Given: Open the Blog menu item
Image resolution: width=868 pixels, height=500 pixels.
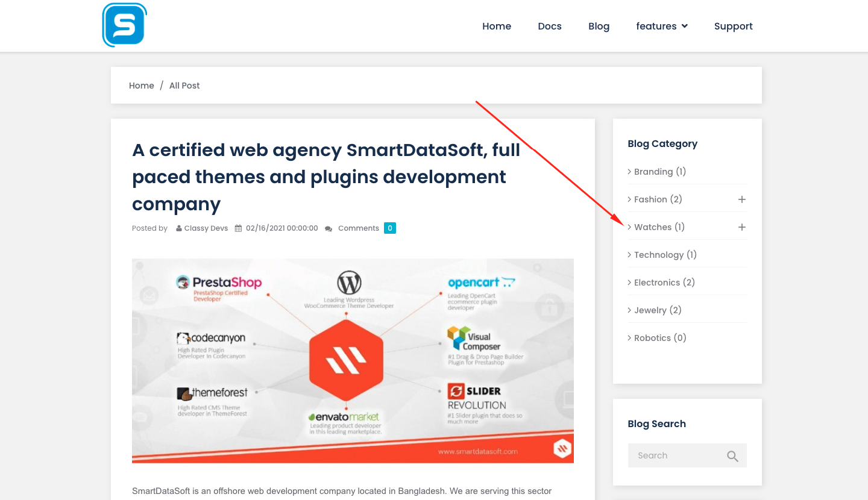Looking at the screenshot, I should (599, 26).
